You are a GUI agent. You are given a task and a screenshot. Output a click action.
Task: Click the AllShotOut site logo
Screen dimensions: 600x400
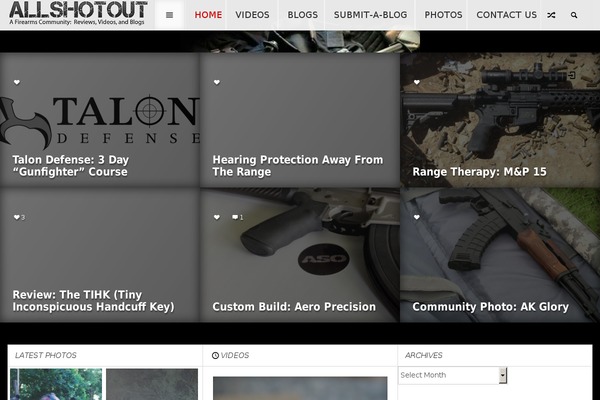(x=78, y=13)
